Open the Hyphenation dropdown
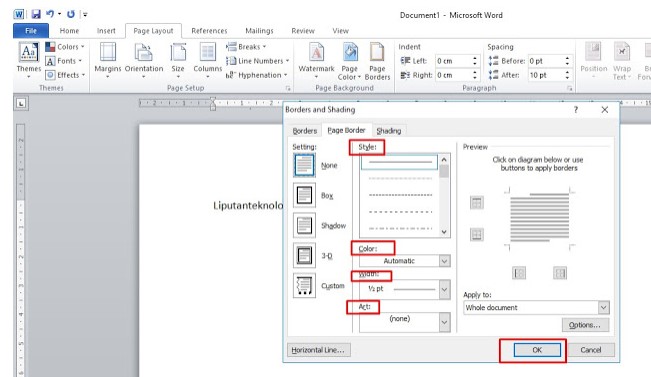 (257, 75)
